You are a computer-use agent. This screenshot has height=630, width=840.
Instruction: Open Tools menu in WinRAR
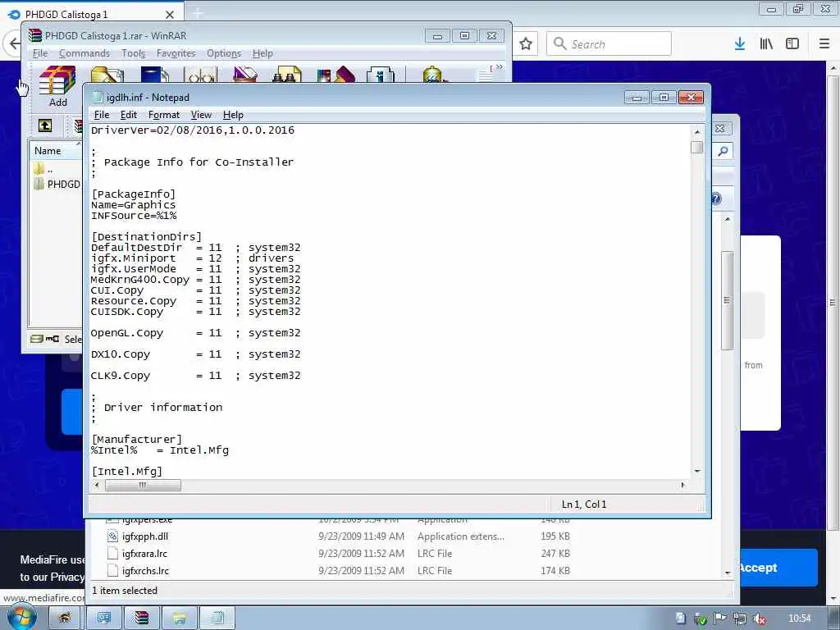133,53
